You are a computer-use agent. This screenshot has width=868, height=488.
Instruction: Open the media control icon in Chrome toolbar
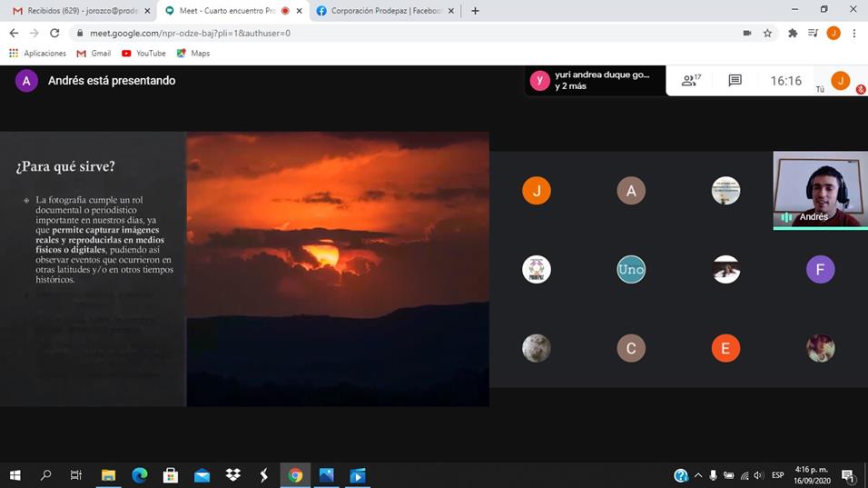pyautogui.click(x=813, y=33)
